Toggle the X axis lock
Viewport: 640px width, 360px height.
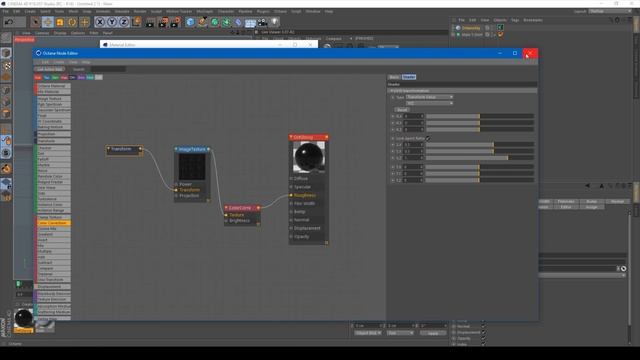pyautogui.click(x=100, y=22)
